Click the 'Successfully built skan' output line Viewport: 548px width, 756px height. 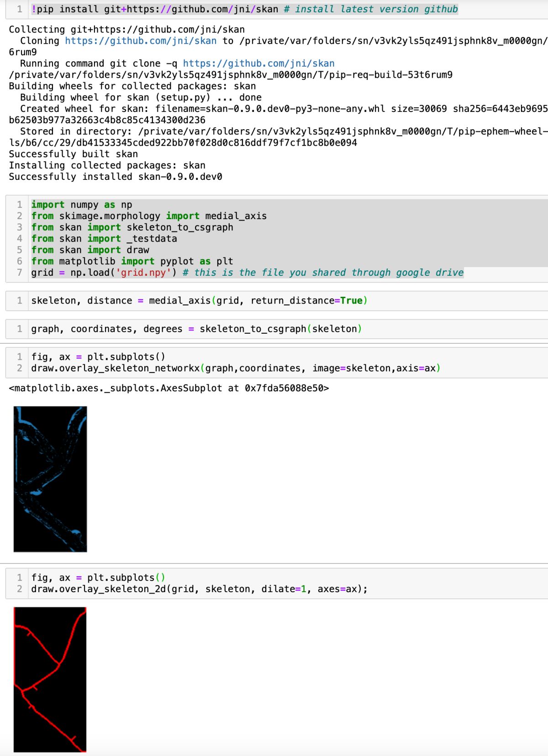point(74,154)
